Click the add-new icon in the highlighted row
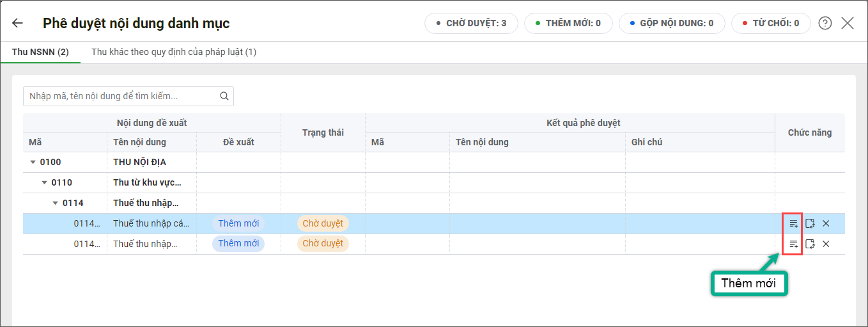Screen dimensions: 868x327 click(793, 223)
